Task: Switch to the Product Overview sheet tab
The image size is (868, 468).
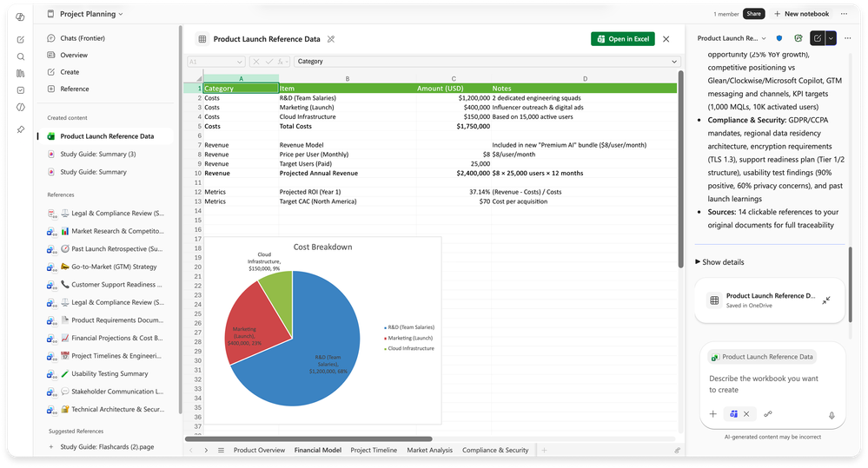Action: (x=259, y=451)
